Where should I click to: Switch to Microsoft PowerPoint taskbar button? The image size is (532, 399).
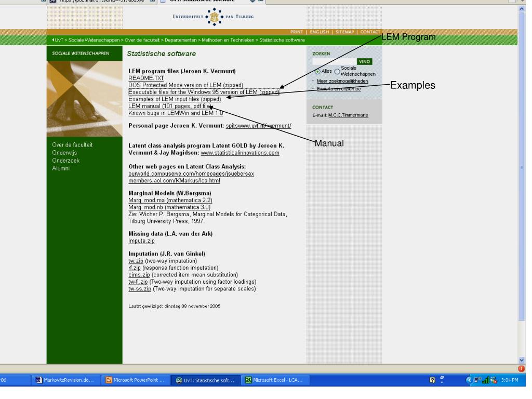click(136, 380)
